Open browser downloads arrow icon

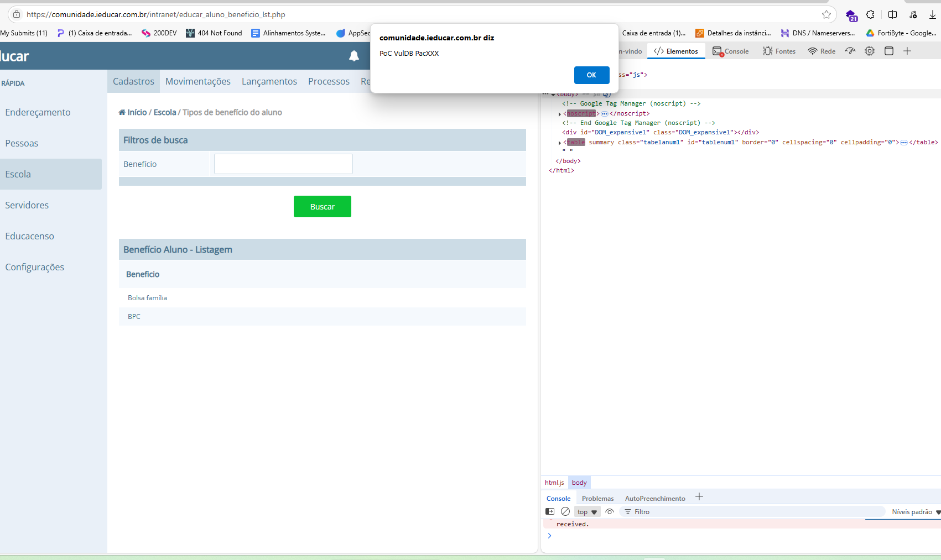pyautogui.click(x=933, y=14)
